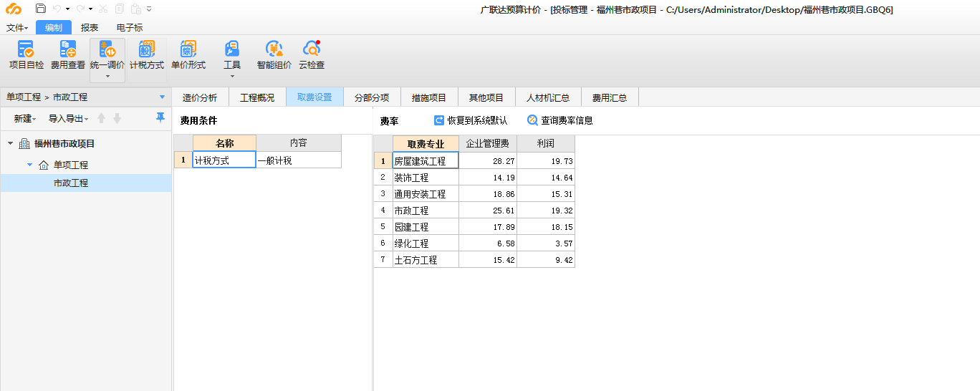Open the redo history dropdown arrow
Screen dimensions: 980x391
pos(90,9)
